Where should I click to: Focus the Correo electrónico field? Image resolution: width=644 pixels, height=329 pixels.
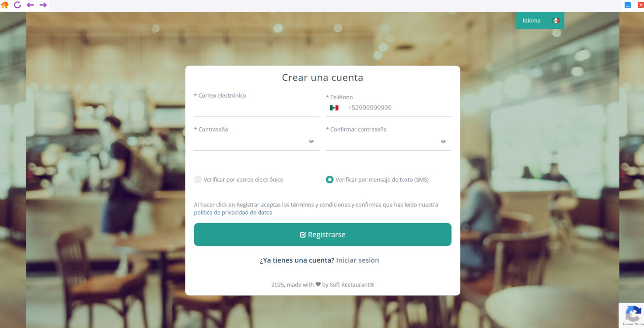point(256,108)
